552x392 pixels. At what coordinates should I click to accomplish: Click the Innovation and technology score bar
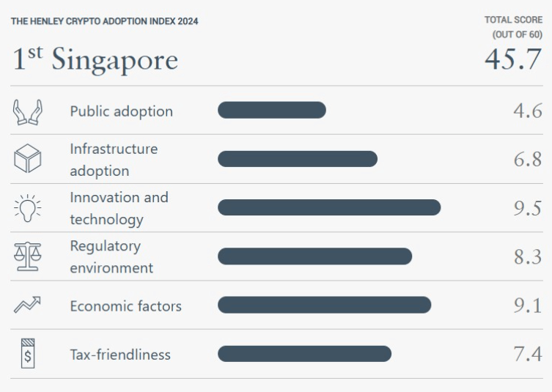tap(329, 207)
